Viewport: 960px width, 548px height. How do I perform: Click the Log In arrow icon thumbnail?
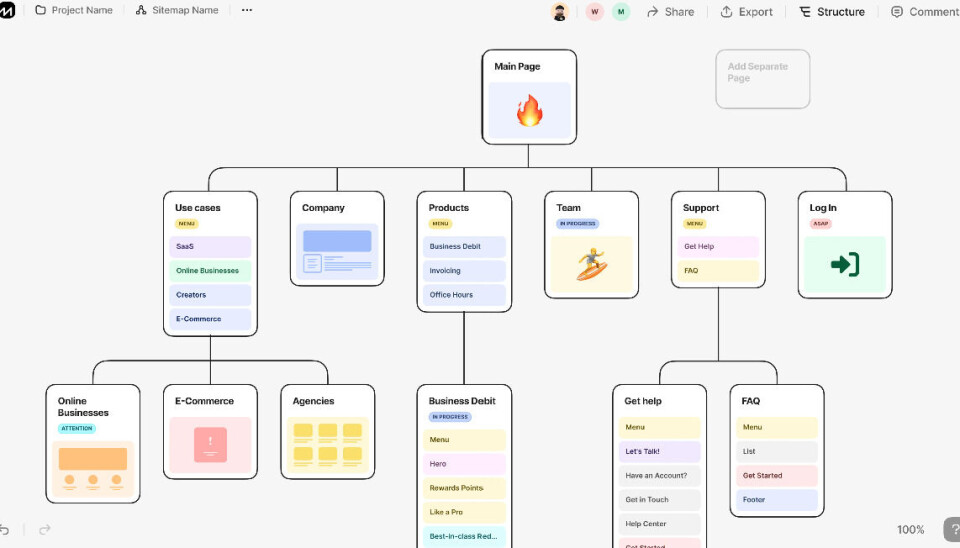click(845, 265)
